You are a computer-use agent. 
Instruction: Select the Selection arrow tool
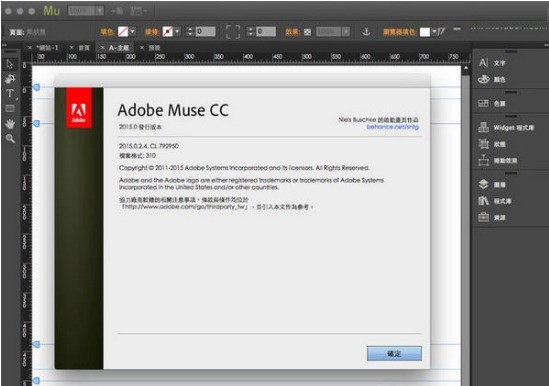[x=10, y=64]
